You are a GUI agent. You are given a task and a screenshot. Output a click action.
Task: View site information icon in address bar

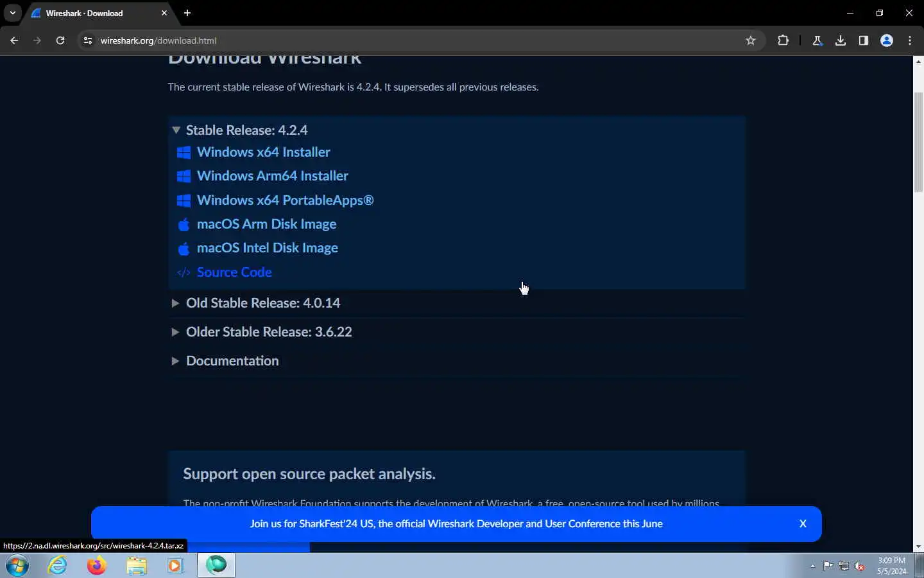(88, 40)
